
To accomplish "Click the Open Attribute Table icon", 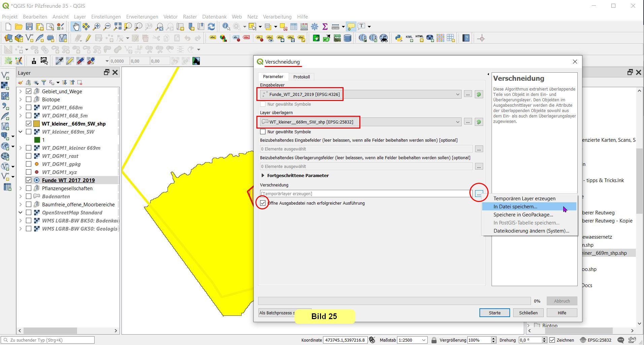I will (x=294, y=27).
